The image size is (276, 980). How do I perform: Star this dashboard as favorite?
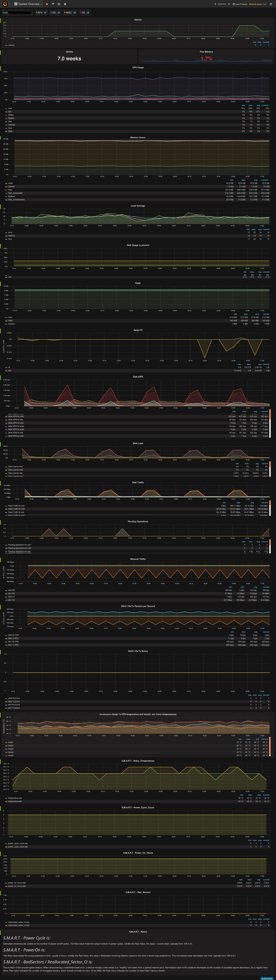click(47, 4)
